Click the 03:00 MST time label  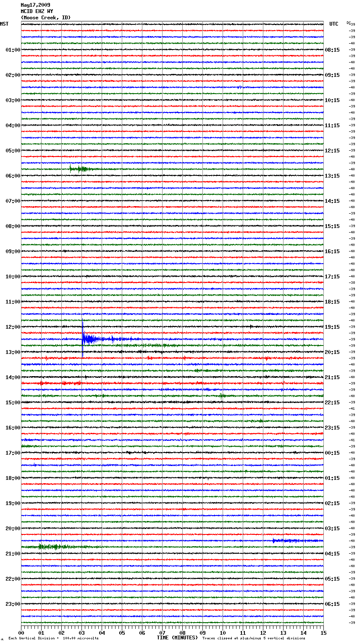[13, 100]
